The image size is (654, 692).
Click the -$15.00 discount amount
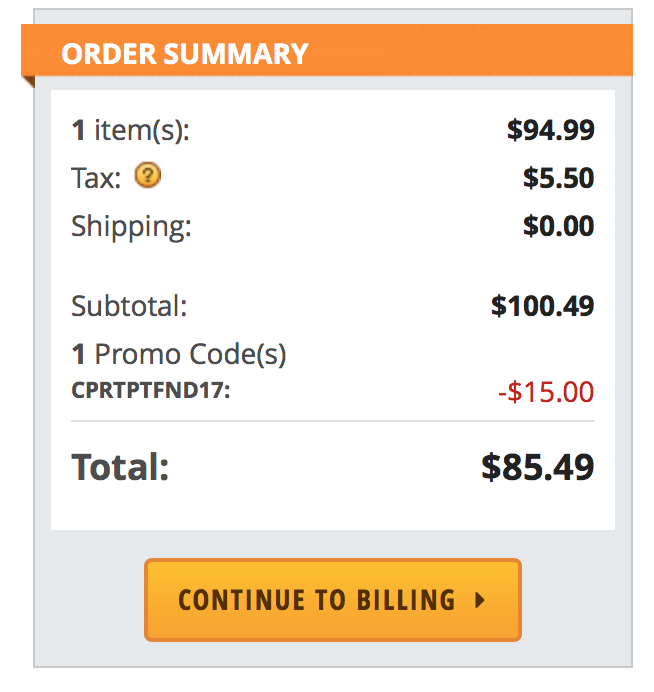click(546, 391)
